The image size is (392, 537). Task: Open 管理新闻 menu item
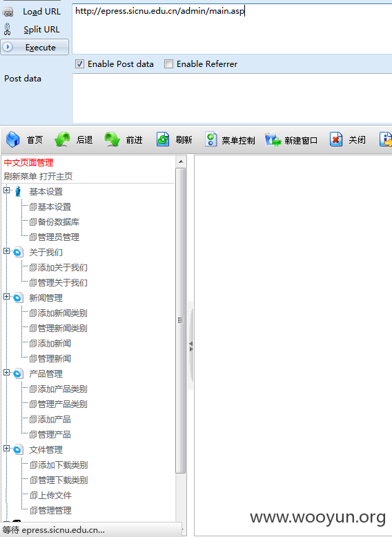[55, 358]
